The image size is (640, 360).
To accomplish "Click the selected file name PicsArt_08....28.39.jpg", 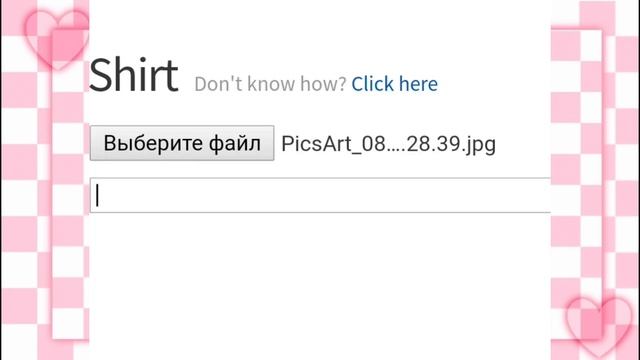I will (x=389, y=144).
